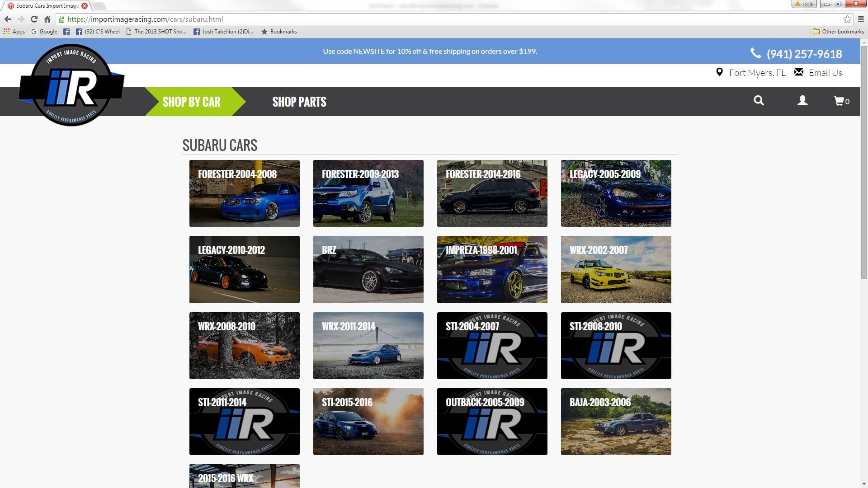Open the shopping cart icon

841,101
